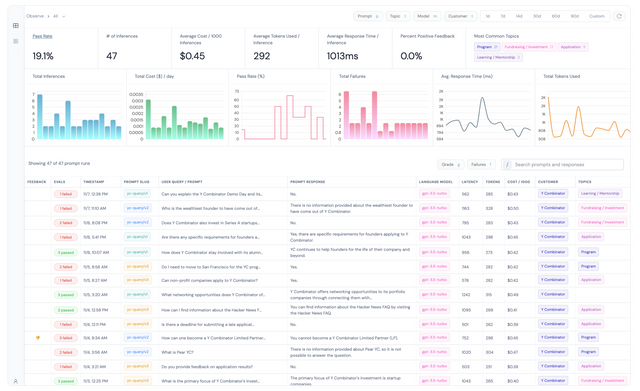Expand the All dropdown in breadcrumb

[59, 16]
